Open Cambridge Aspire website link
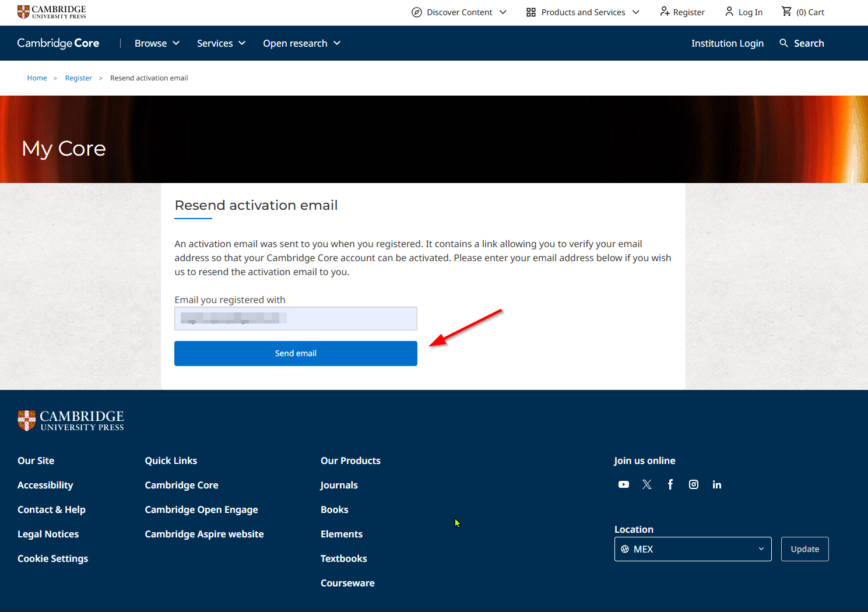Screen dimensions: 868x612 (x=205, y=534)
